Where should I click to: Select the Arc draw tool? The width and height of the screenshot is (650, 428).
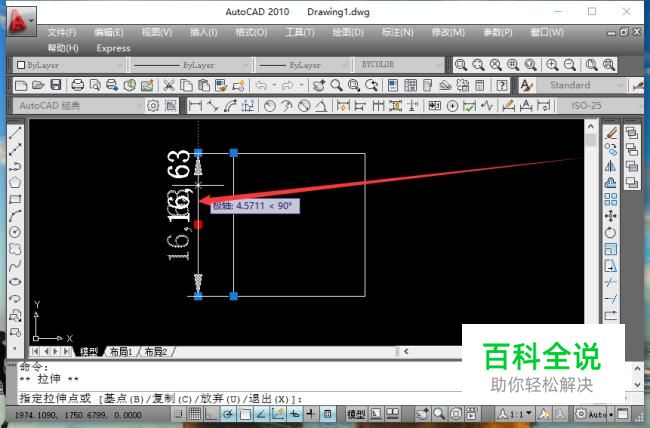click(15, 216)
